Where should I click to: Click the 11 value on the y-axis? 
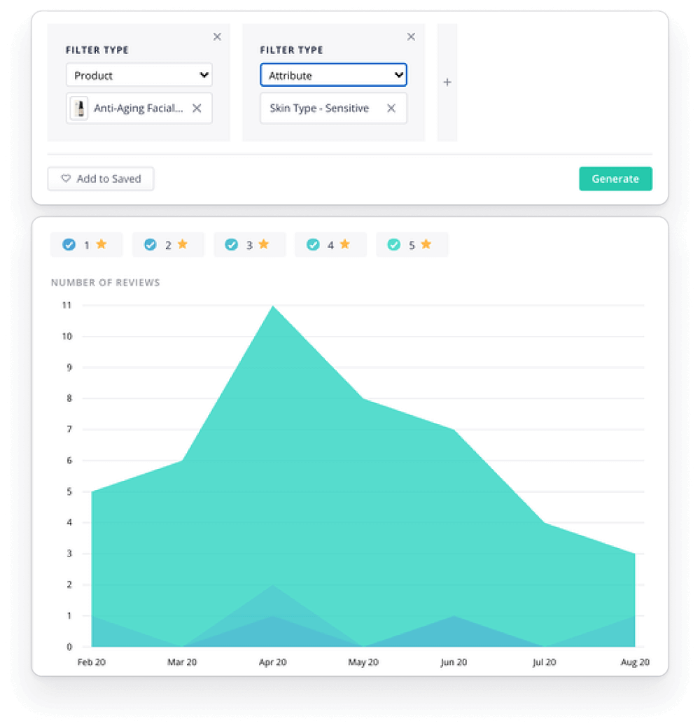(66, 305)
